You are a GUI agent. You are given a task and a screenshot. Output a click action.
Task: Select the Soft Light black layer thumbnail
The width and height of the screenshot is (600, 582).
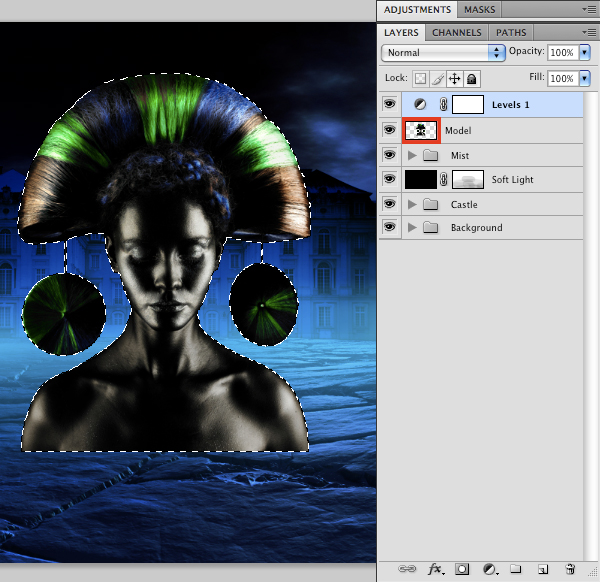(421, 179)
